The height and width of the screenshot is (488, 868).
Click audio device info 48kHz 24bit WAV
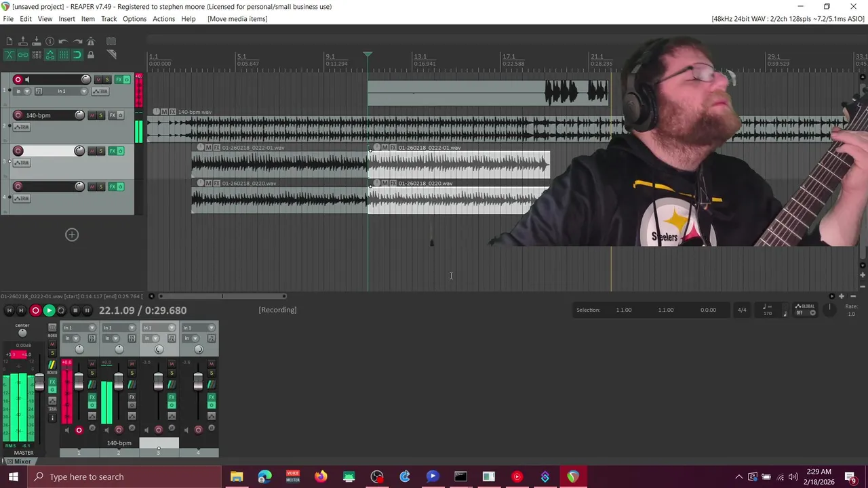(x=788, y=19)
